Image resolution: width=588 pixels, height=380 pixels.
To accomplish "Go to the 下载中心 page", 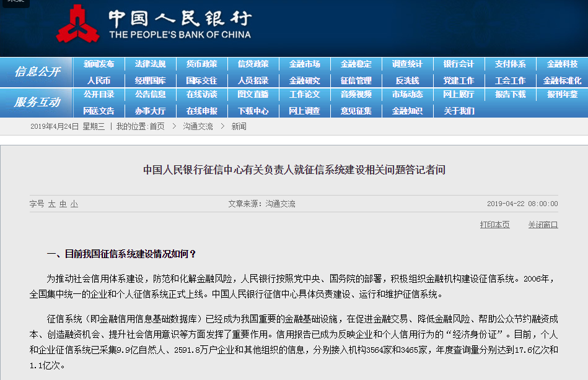I will (x=253, y=111).
